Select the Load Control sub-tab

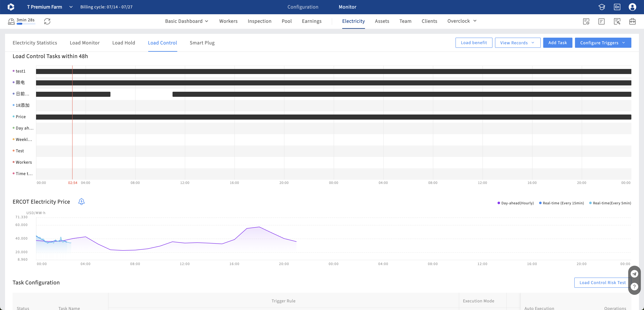[162, 43]
